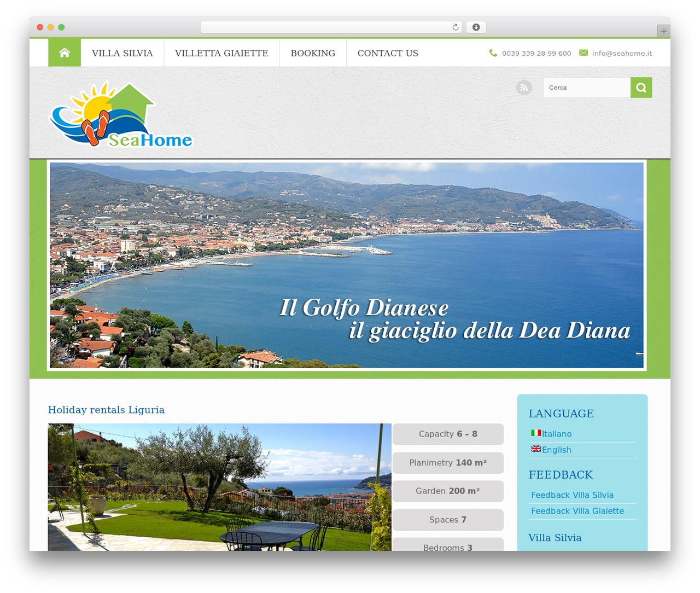Image resolution: width=700 pixels, height=593 pixels.
Task: Open the Contact Us page
Action: click(388, 53)
